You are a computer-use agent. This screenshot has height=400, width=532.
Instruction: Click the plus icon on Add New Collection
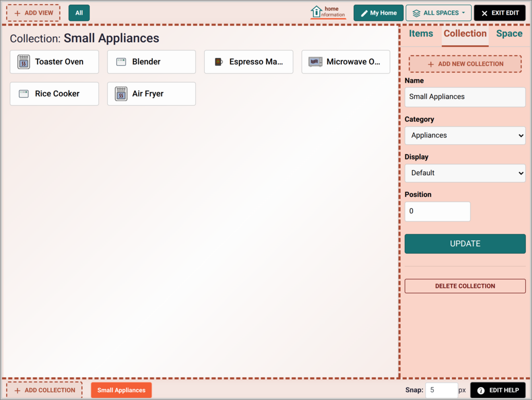click(431, 64)
